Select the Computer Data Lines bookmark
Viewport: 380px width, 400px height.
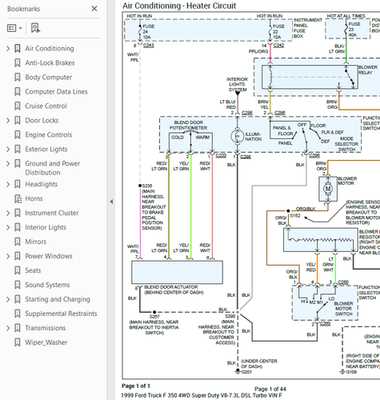click(56, 92)
